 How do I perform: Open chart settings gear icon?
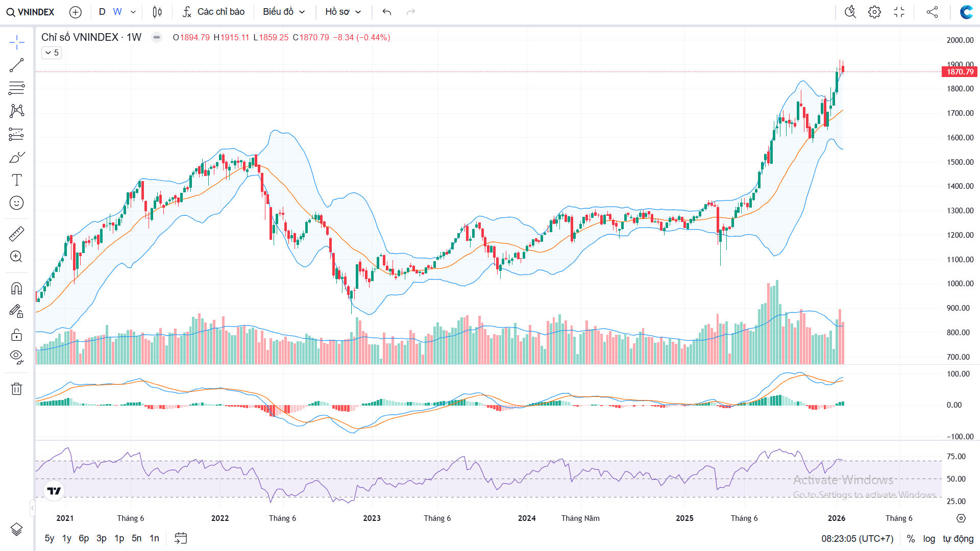click(x=874, y=12)
